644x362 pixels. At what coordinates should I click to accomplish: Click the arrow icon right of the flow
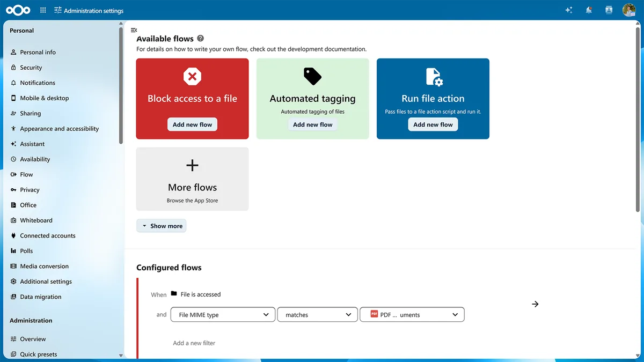point(535,304)
